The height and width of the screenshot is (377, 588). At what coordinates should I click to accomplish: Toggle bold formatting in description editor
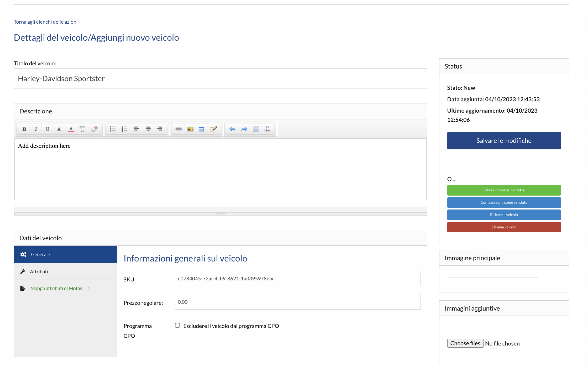(24, 129)
